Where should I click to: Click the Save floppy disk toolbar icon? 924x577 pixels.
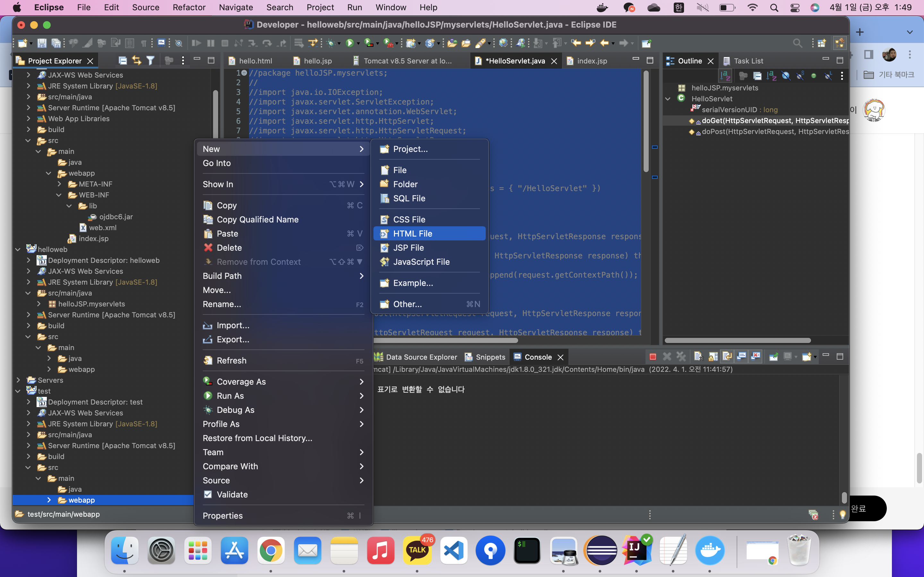pyautogui.click(x=42, y=43)
